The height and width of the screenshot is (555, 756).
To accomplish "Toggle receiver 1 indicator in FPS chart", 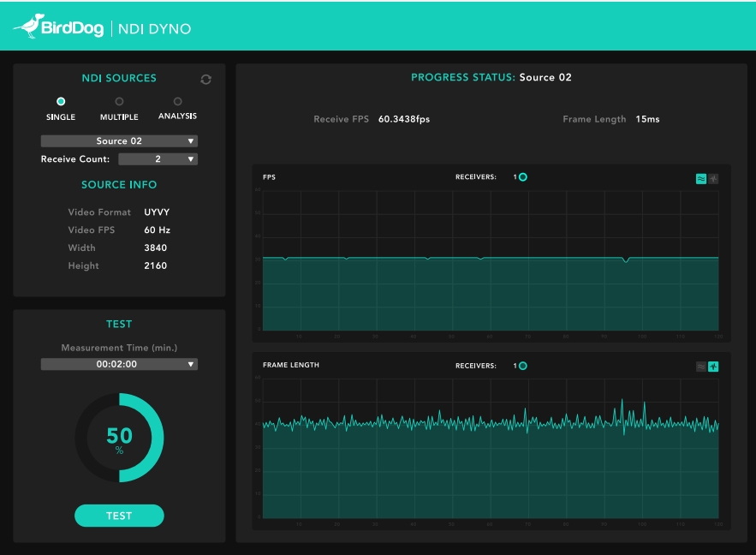I will click(x=522, y=177).
